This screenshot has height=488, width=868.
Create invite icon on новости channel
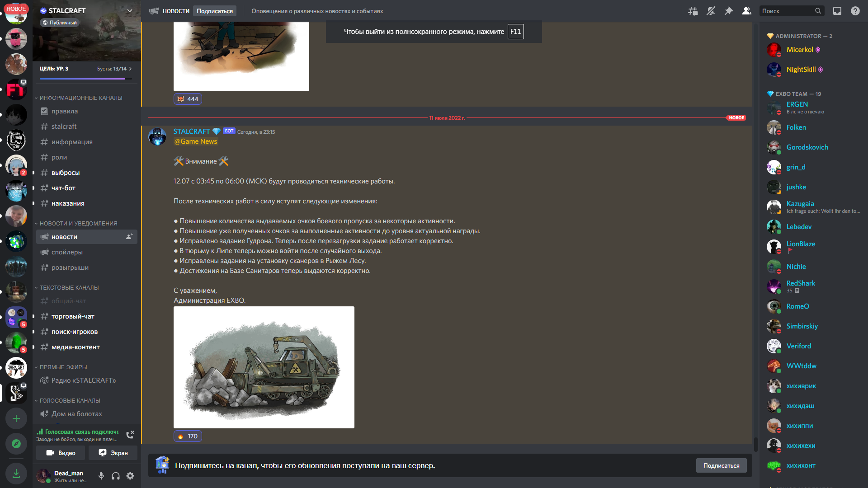pos(129,237)
